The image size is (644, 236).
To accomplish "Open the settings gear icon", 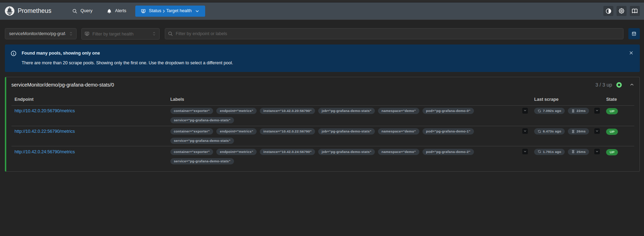I will point(621,11).
